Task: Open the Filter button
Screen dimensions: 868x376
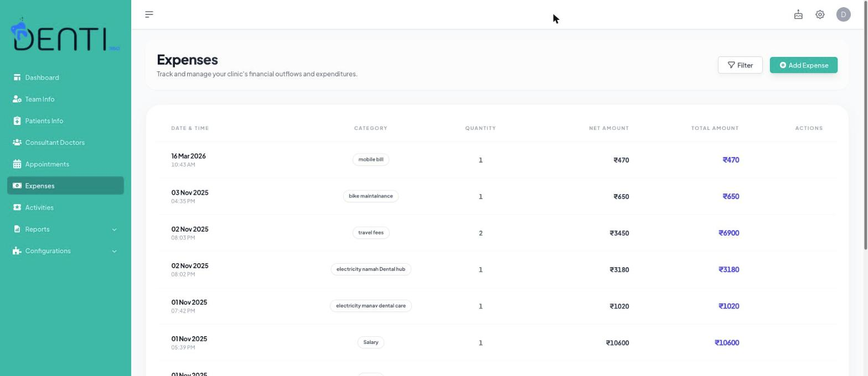Action: click(x=740, y=65)
